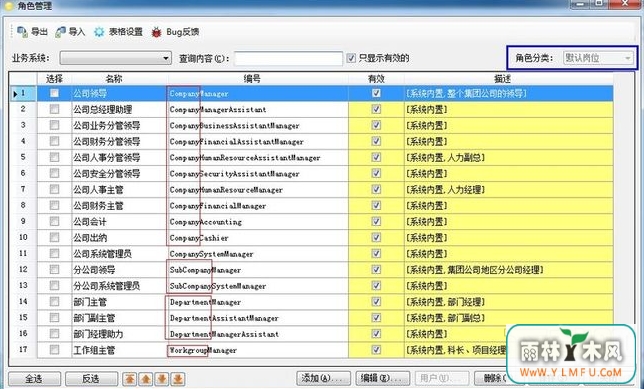This screenshot has width=644, height=389.
Task: Click the 选择 column header
Action: 54,78
